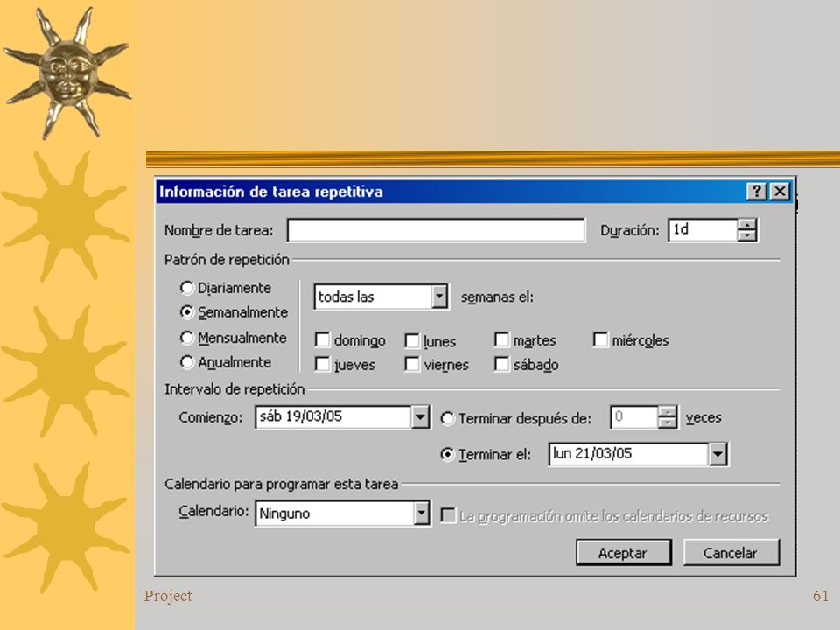The width and height of the screenshot is (840, 630).
Task: Select the Semanalmente radio button
Action: pos(187,311)
